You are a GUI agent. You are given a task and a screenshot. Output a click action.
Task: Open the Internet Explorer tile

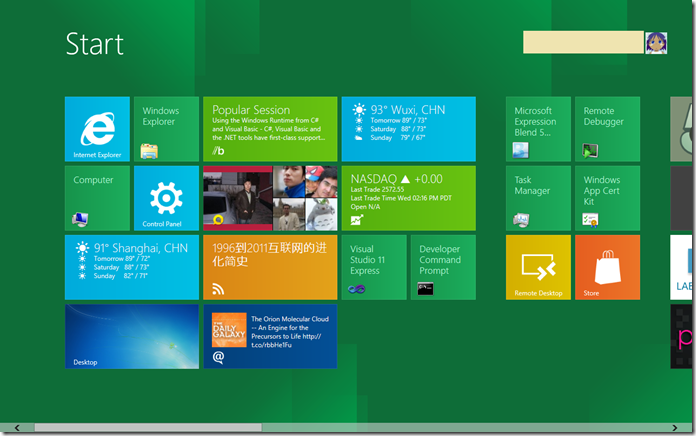click(x=97, y=129)
